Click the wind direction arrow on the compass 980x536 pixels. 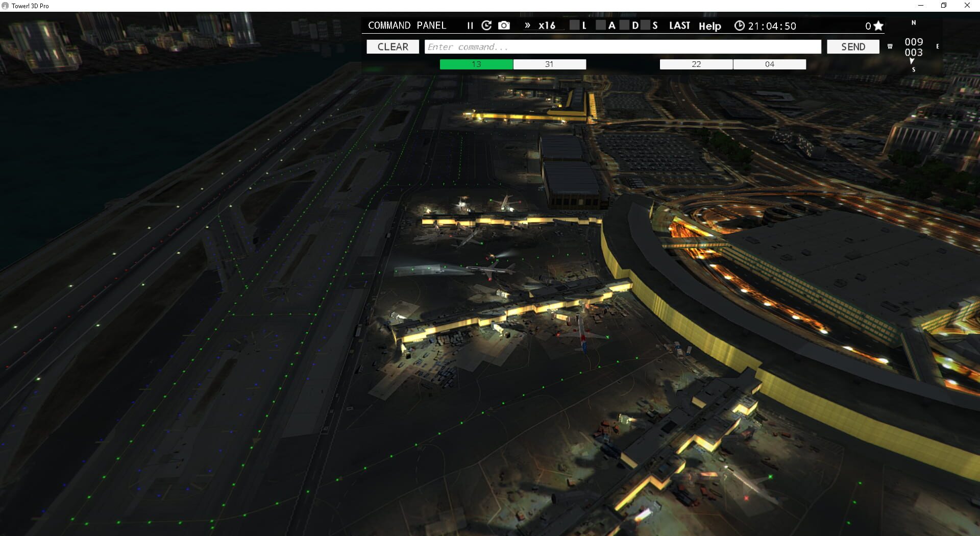coord(913,61)
